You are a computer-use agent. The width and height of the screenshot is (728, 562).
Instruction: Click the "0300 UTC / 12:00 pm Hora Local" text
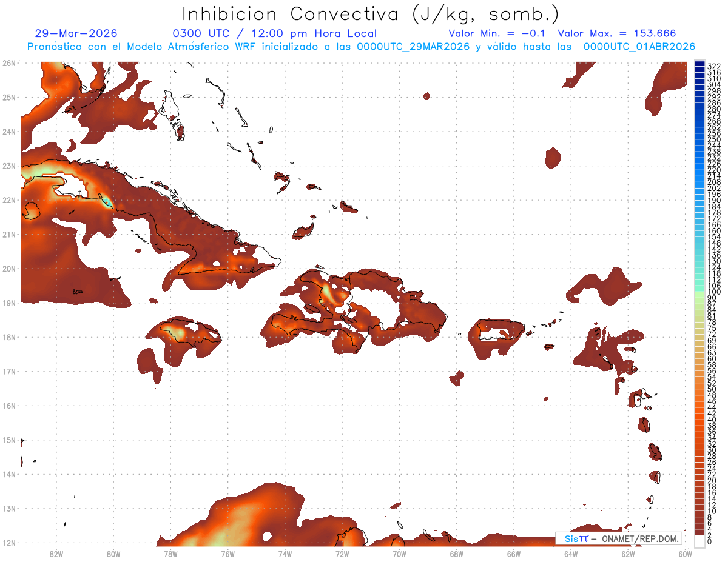click(x=275, y=33)
